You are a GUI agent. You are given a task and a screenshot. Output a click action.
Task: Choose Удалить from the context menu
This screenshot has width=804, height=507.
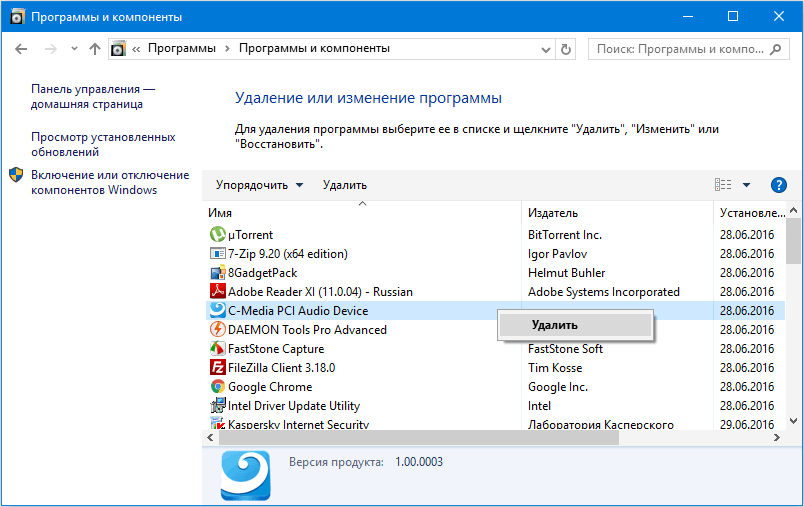pos(554,325)
